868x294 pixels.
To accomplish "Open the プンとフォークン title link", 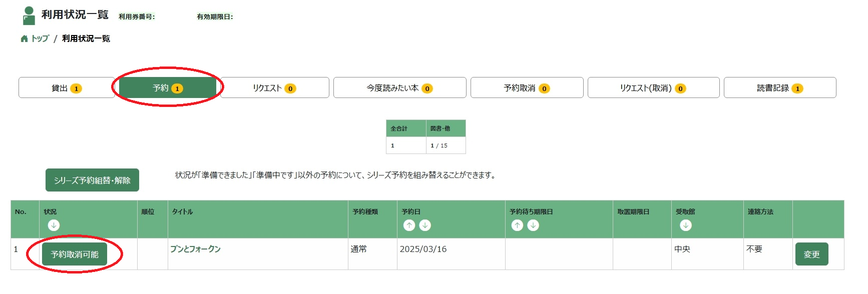I will point(195,248).
